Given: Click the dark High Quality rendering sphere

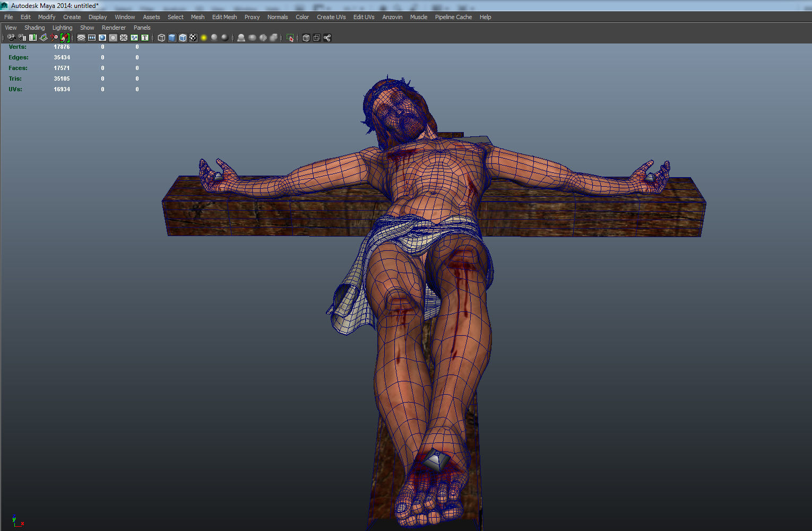Looking at the screenshot, I should (225, 38).
